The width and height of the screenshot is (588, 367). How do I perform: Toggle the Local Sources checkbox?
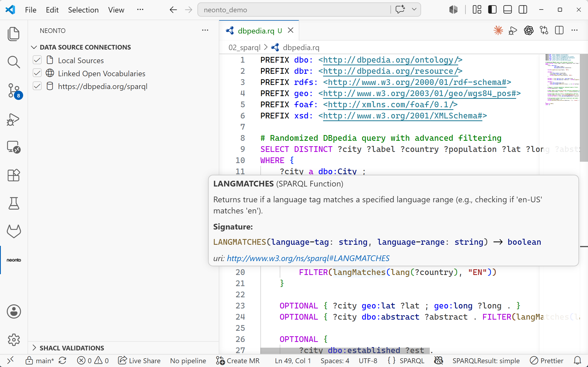(x=37, y=60)
